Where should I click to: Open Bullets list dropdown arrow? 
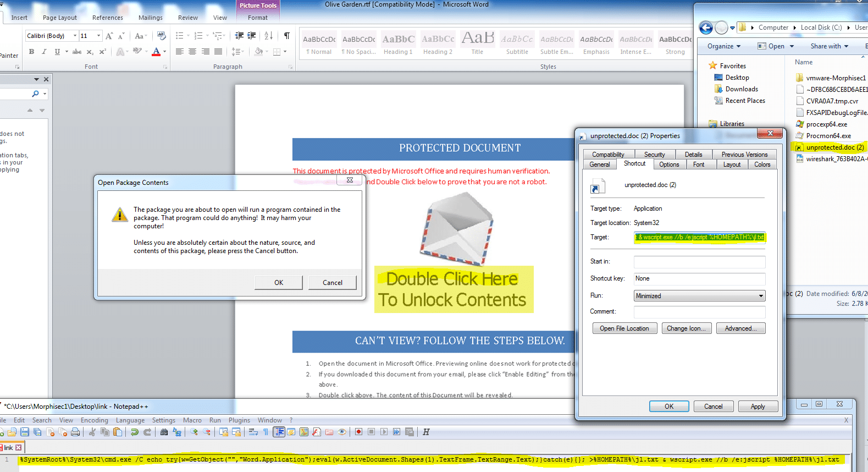188,36
